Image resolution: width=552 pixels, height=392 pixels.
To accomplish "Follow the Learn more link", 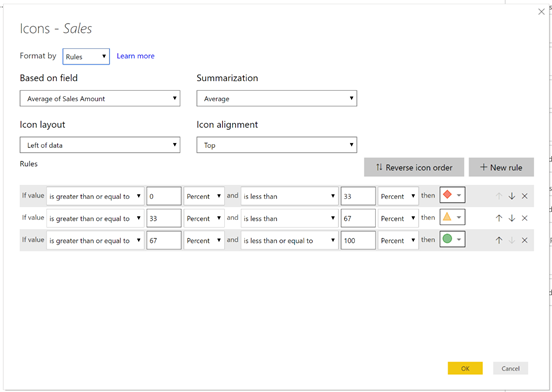I will 136,56.
